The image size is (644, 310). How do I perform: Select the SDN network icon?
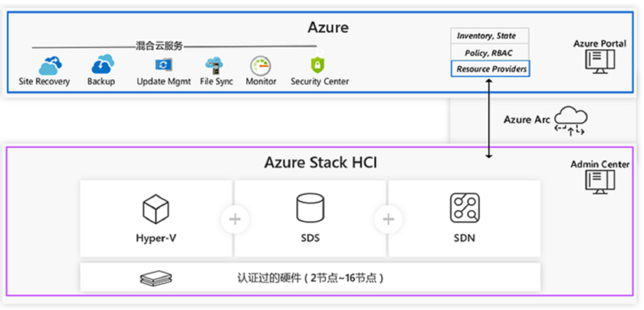click(465, 208)
